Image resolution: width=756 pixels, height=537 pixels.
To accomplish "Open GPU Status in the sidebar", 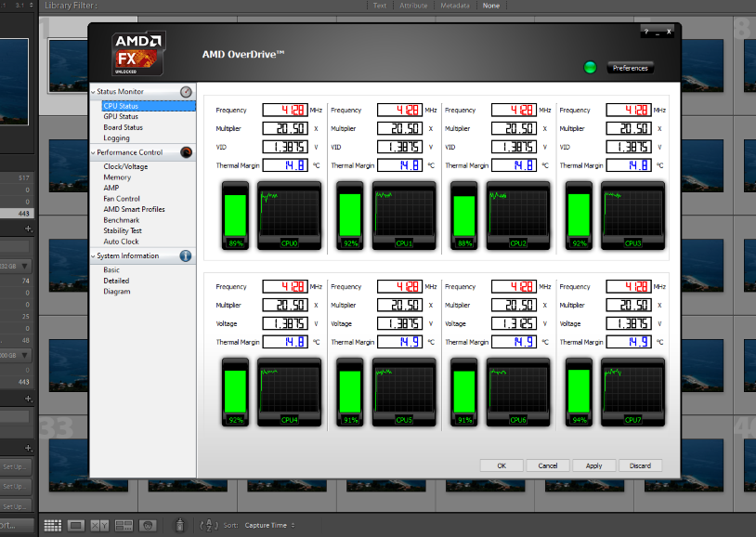I will 121,117.
